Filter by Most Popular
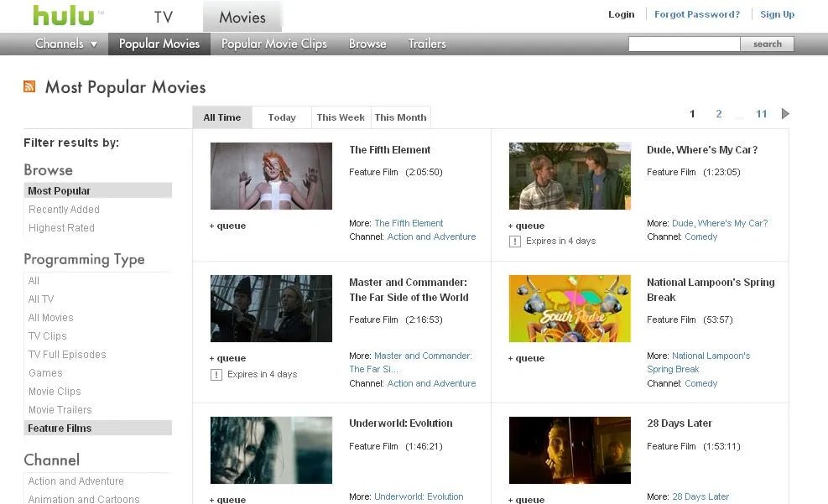The width and height of the screenshot is (828, 504). (97, 190)
